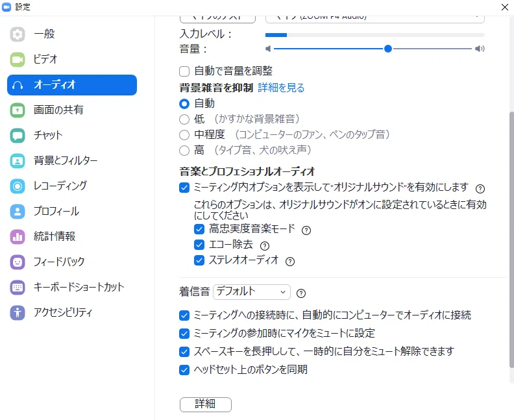Open the microphone device dropdown at top
Image resolution: width=514 pixels, height=420 pixels.
tap(374, 19)
